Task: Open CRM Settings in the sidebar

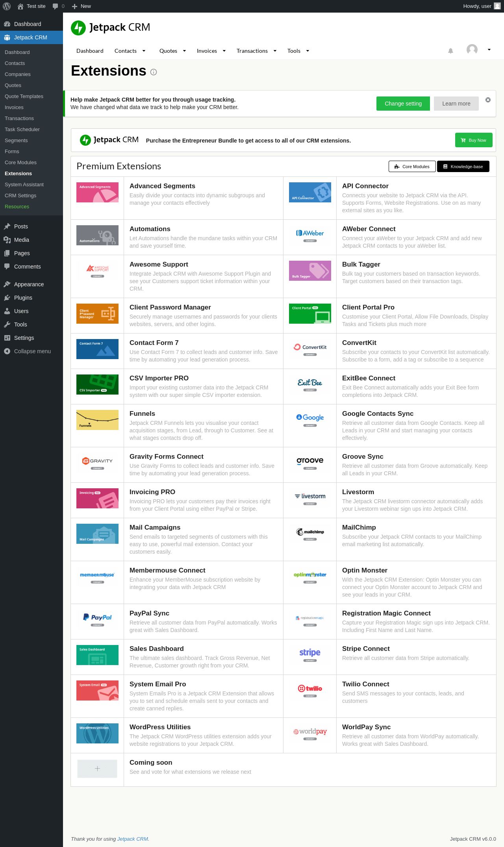Action: coord(20,196)
